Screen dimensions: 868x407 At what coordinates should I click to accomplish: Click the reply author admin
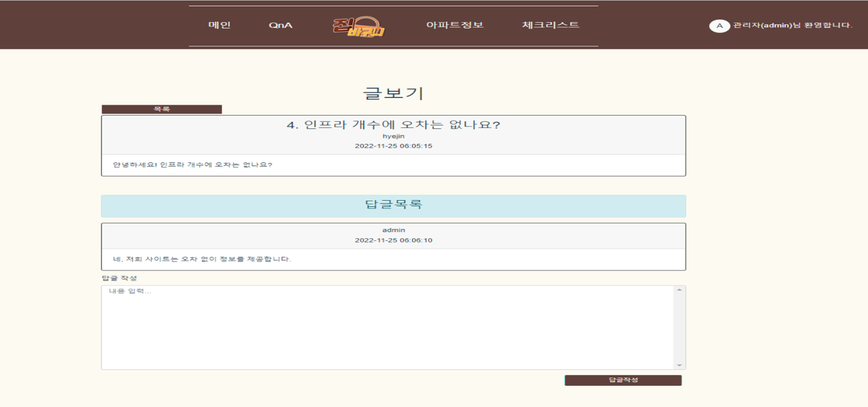point(393,230)
